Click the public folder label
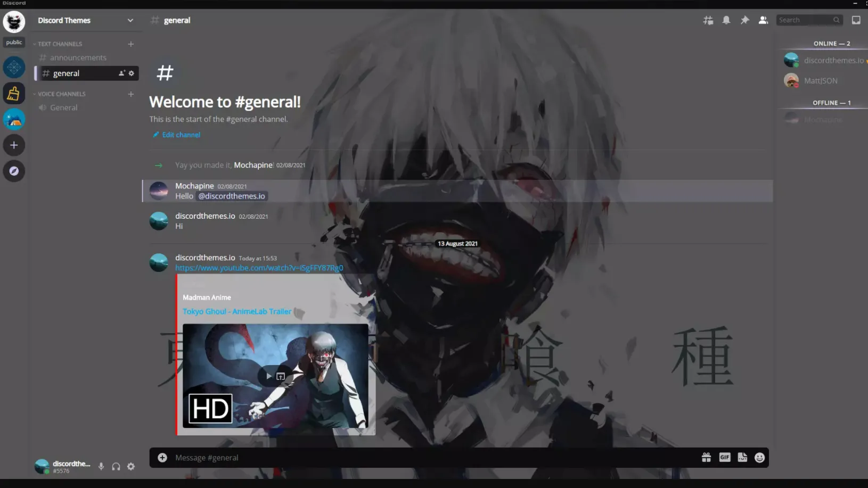The height and width of the screenshot is (488, 868). pos(14,43)
